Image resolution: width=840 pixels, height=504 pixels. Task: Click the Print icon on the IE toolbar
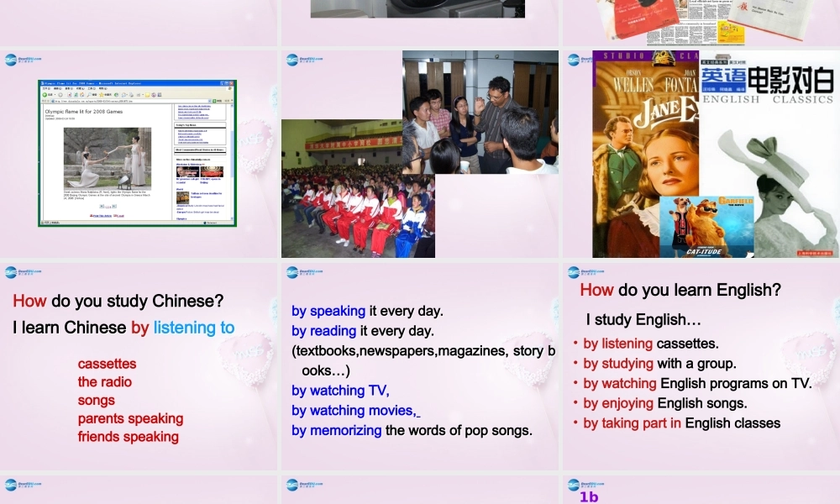pyautogui.click(x=131, y=95)
